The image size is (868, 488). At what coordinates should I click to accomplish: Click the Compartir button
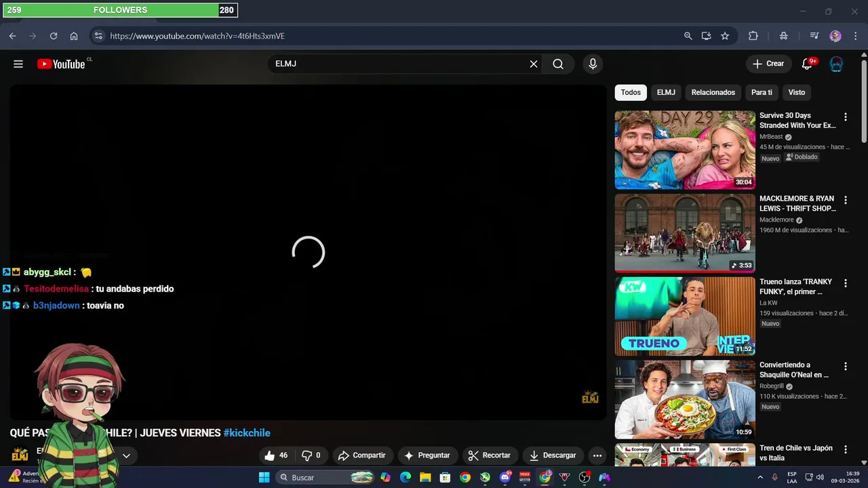(362, 455)
